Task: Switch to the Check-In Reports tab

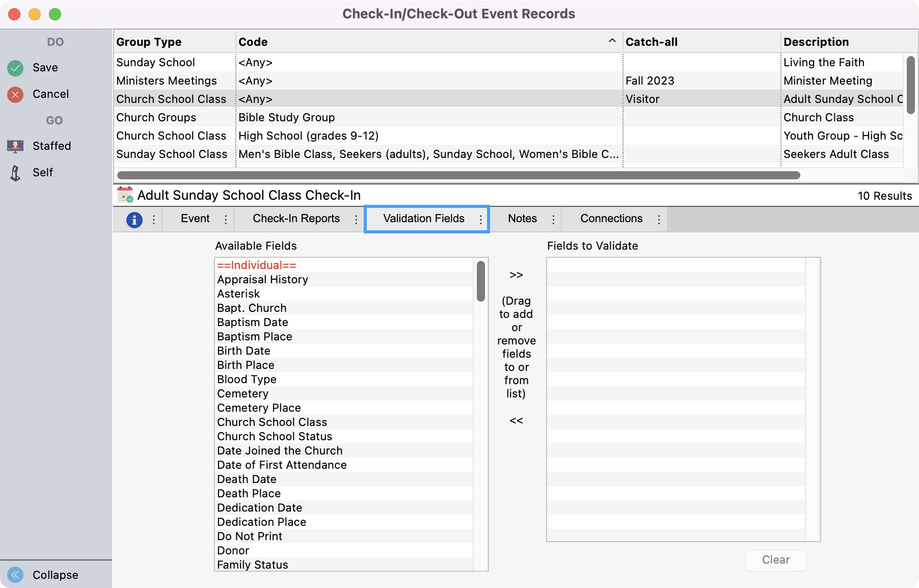Action: [296, 219]
